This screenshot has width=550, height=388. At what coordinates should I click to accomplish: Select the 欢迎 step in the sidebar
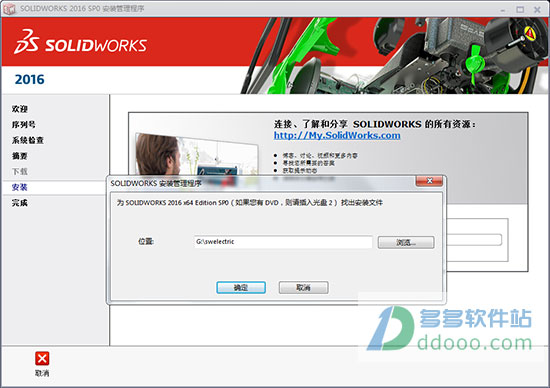tap(20, 109)
